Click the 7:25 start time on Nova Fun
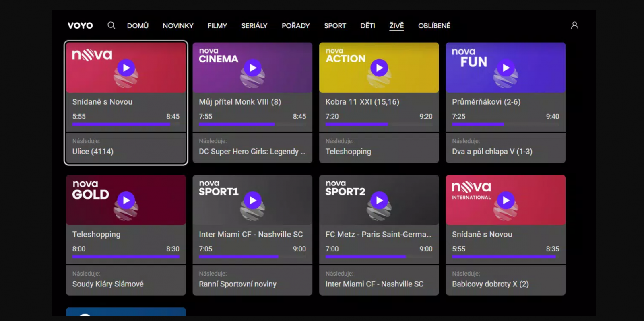The height and width of the screenshot is (321, 644). 458,117
